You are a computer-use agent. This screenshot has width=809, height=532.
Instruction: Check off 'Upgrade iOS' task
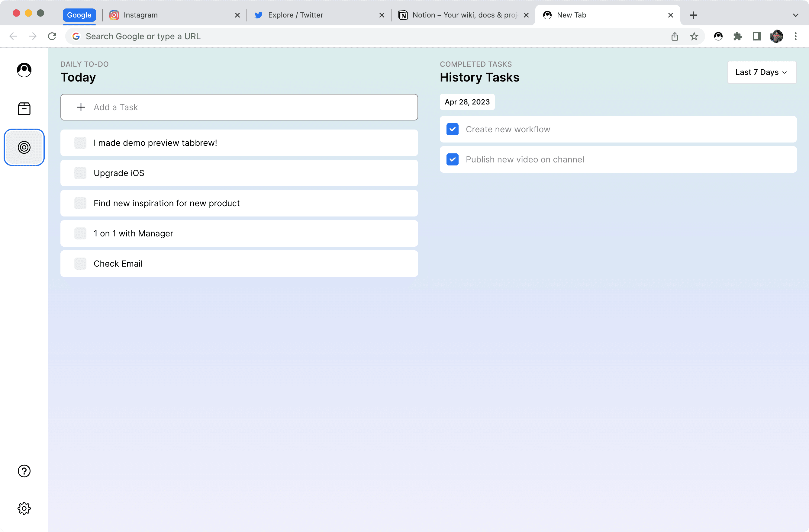point(81,173)
